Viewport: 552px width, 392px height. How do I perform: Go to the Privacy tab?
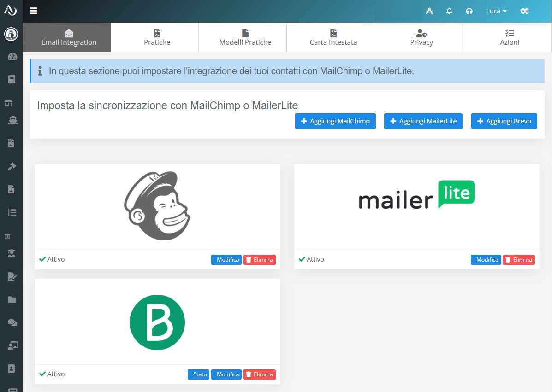coord(421,37)
